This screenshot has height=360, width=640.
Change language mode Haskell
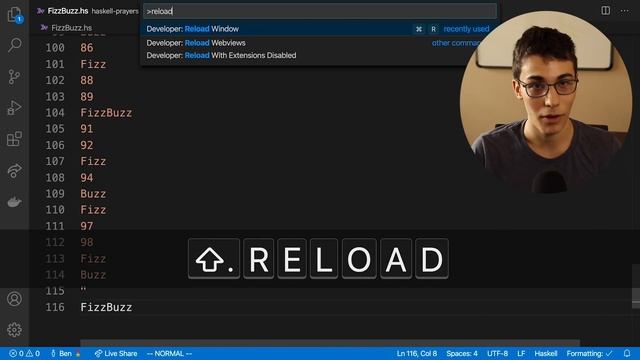click(546, 353)
